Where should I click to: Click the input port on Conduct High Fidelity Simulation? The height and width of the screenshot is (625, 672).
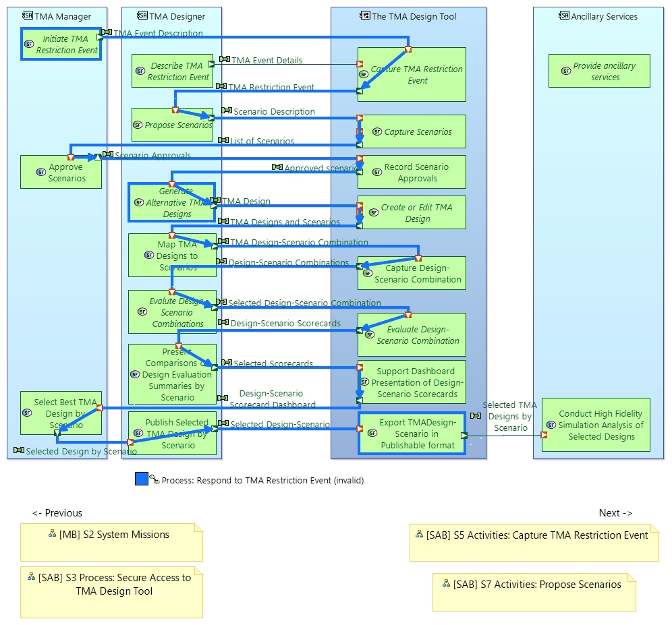tap(544, 436)
